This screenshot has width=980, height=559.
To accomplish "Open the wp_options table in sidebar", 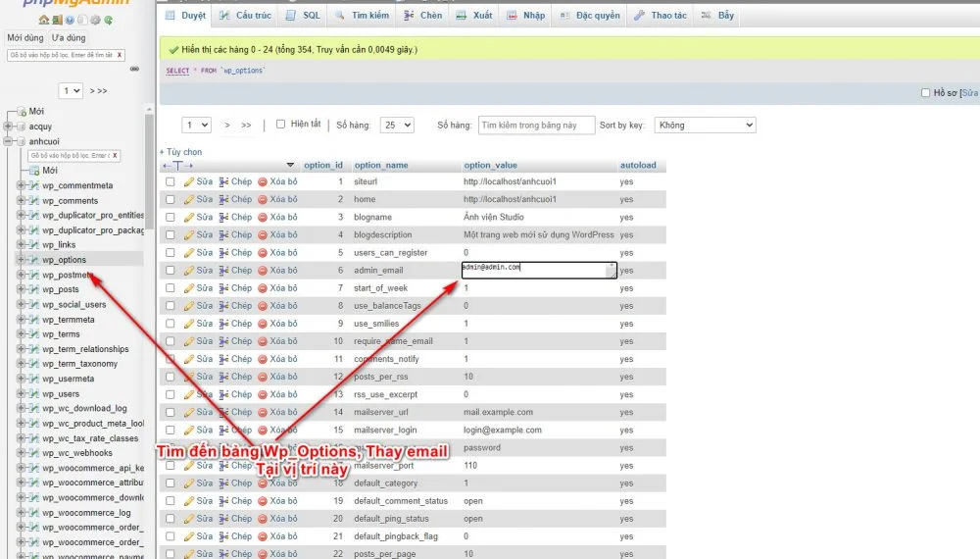I will (65, 260).
